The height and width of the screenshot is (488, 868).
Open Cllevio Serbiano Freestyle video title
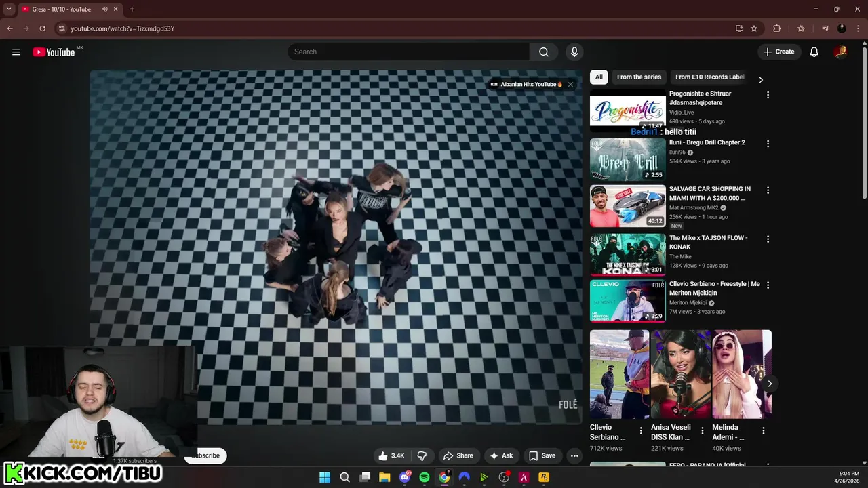[715, 289]
